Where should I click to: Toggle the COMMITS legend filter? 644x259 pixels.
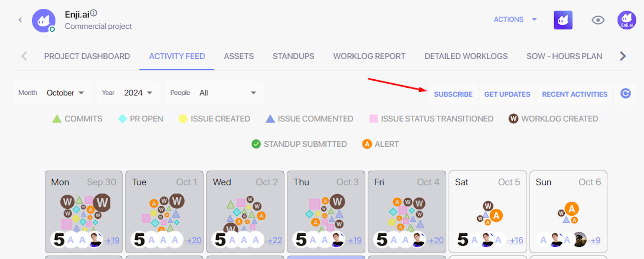point(77,119)
